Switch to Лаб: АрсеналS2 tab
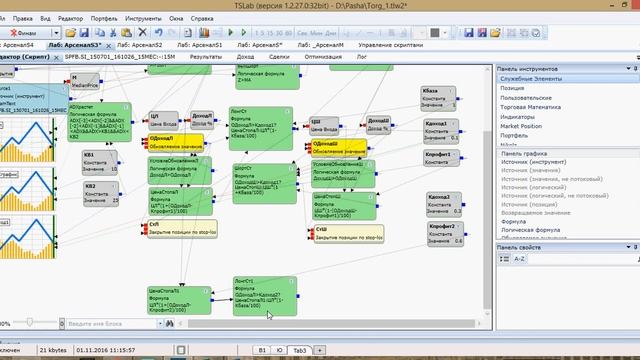 pos(140,45)
